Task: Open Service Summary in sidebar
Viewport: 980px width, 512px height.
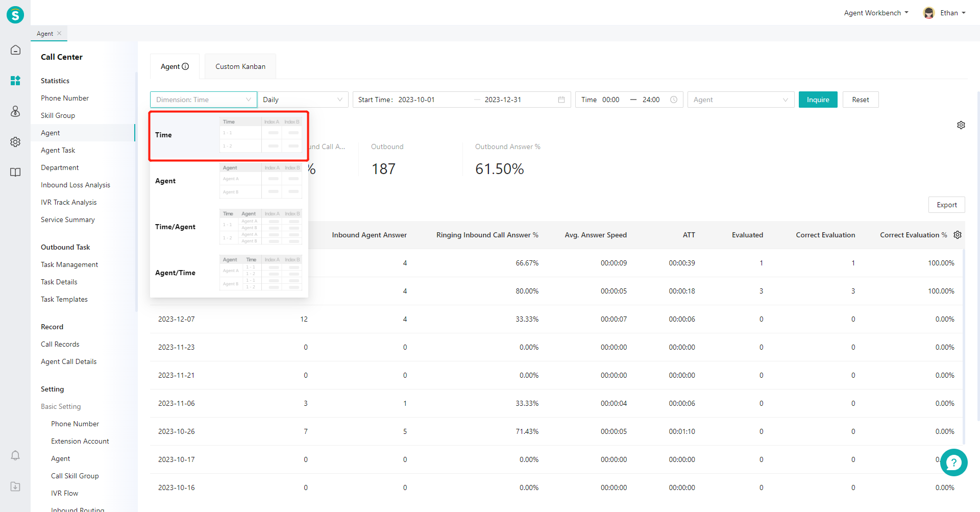Action: [x=68, y=220]
